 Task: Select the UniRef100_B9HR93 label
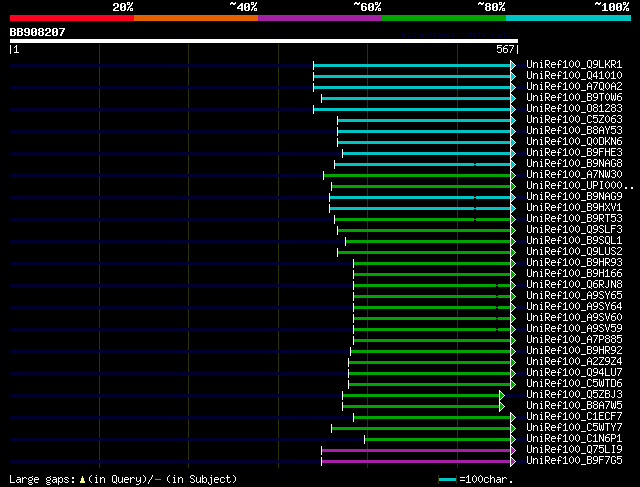574,263
